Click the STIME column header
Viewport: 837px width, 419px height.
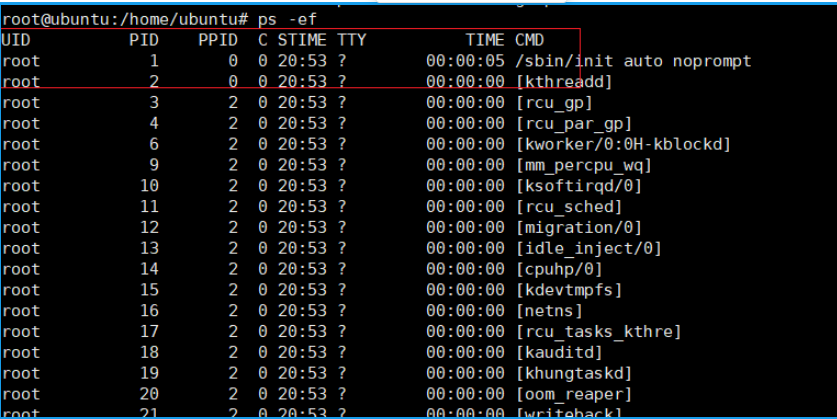(302, 40)
